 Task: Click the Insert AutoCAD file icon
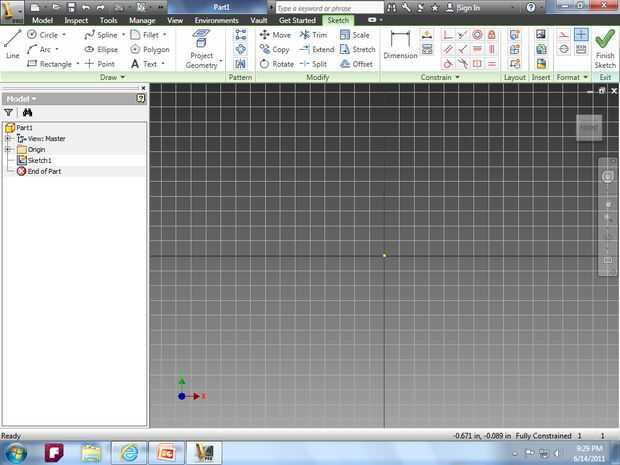click(541, 64)
